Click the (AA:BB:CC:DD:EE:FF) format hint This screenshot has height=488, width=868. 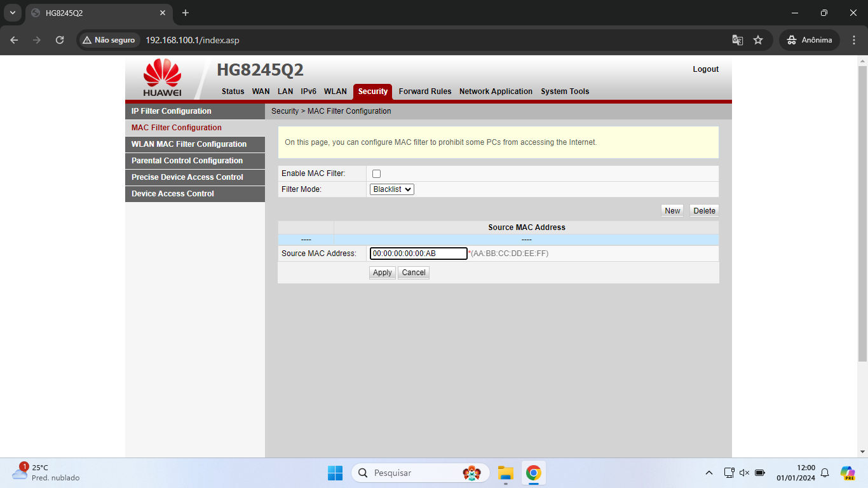(x=510, y=254)
